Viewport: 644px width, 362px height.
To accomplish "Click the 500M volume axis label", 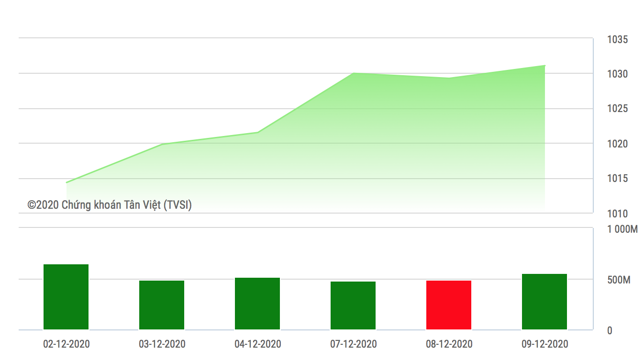I will 619,280.
